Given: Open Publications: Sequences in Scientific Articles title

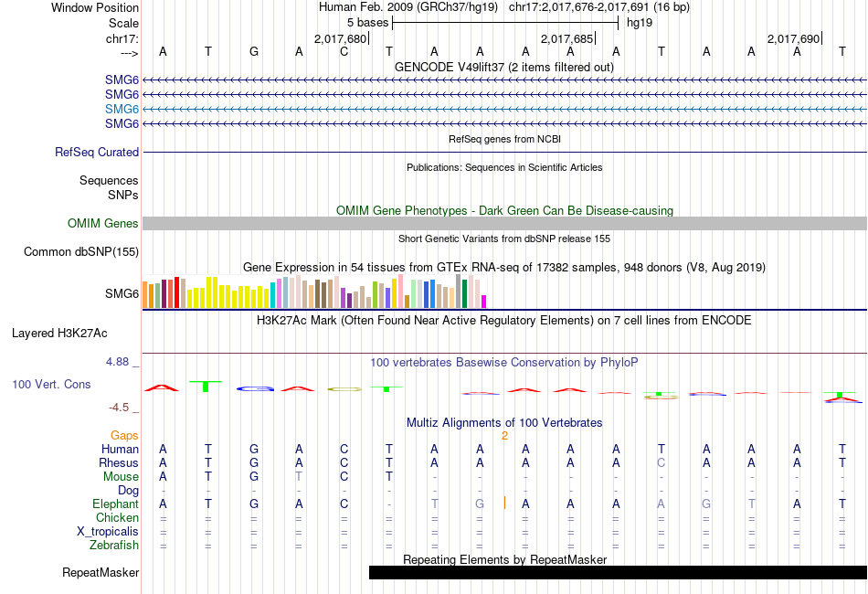Looking at the screenshot, I should click(x=504, y=167).
